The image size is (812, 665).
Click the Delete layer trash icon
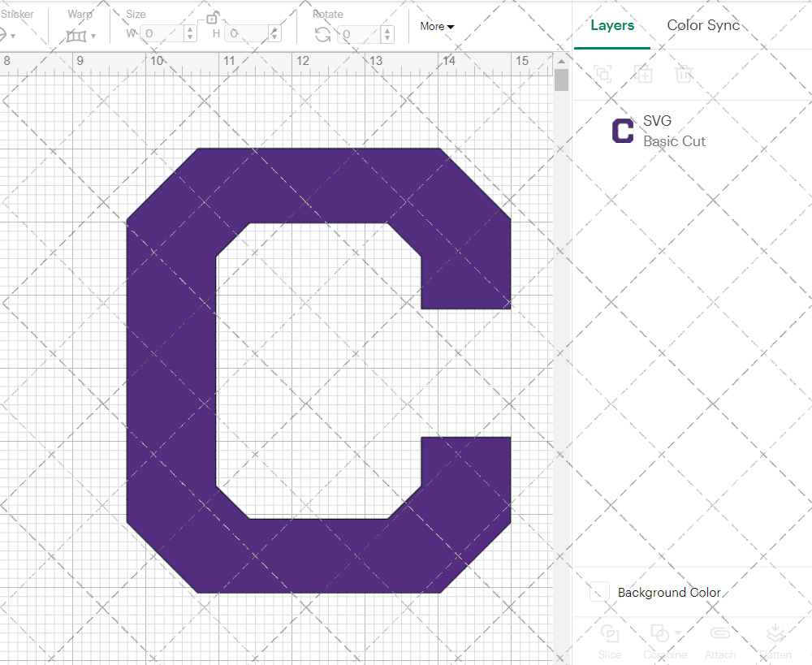pos(684,74)
